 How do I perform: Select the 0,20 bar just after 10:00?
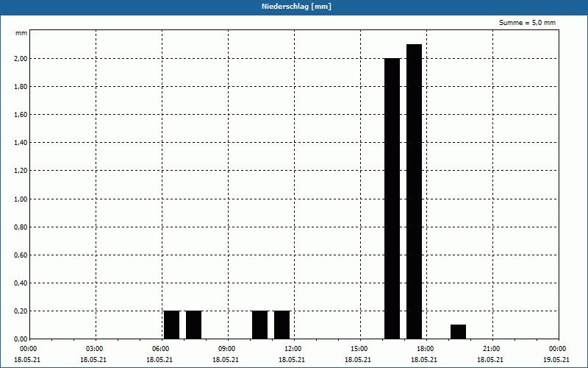pyautogui.click(x=260, y=325)
